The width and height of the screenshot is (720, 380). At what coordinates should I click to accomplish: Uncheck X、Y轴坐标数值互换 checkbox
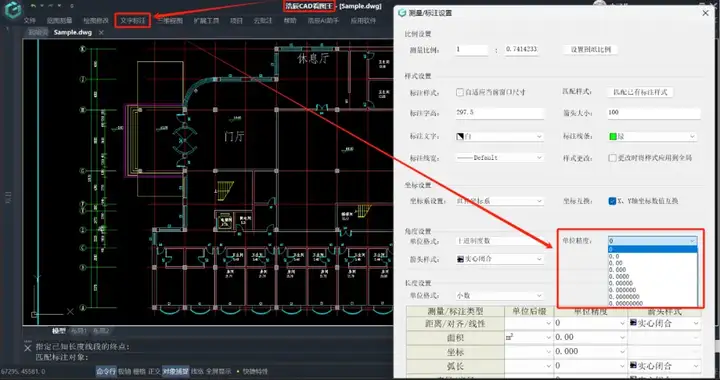(612, 201)
